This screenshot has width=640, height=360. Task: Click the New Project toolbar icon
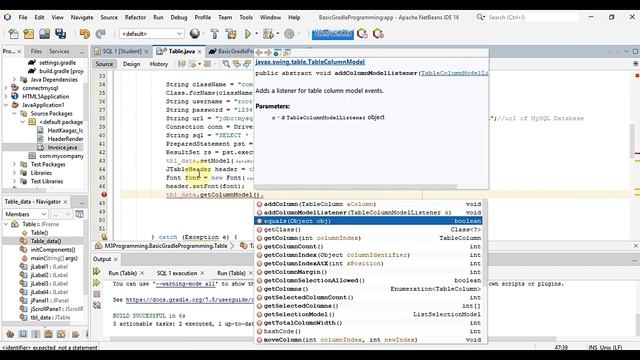tap(29, 34)
